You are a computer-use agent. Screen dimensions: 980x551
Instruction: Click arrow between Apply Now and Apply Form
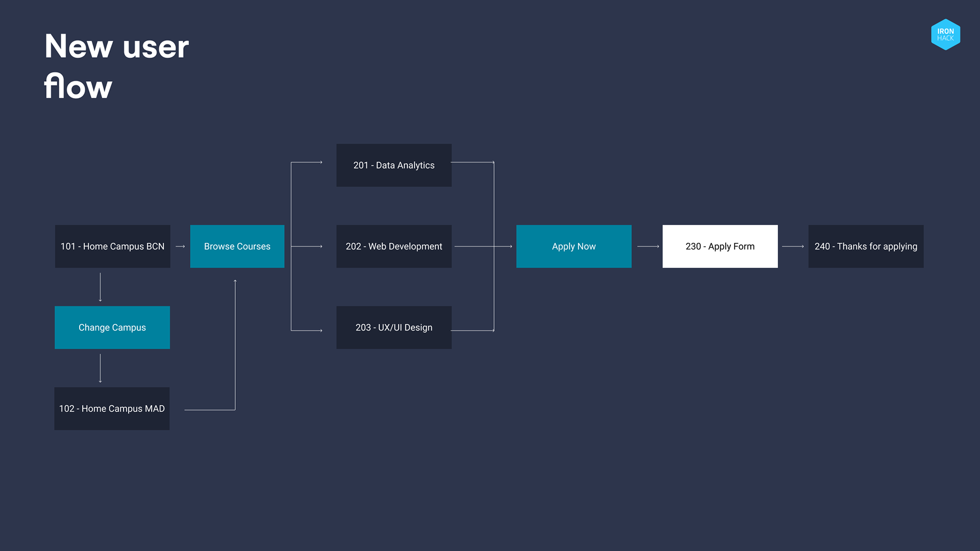(x=648, y=246)
